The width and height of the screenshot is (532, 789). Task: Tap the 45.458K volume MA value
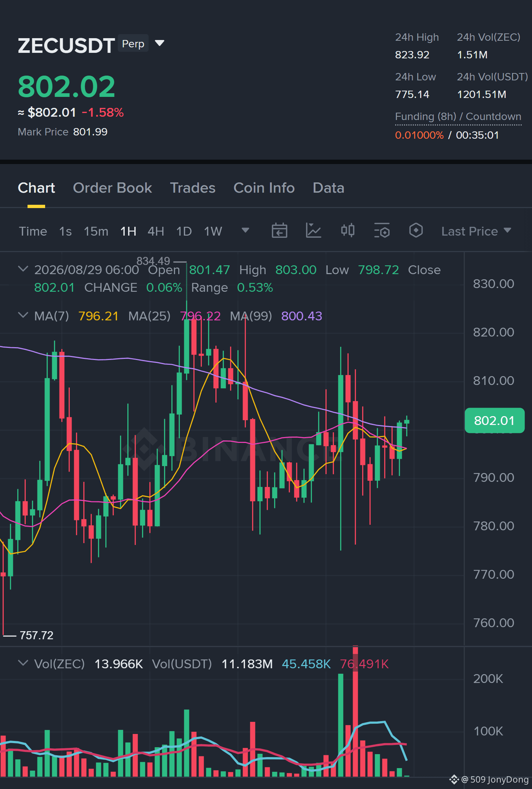tap(306, 664)
